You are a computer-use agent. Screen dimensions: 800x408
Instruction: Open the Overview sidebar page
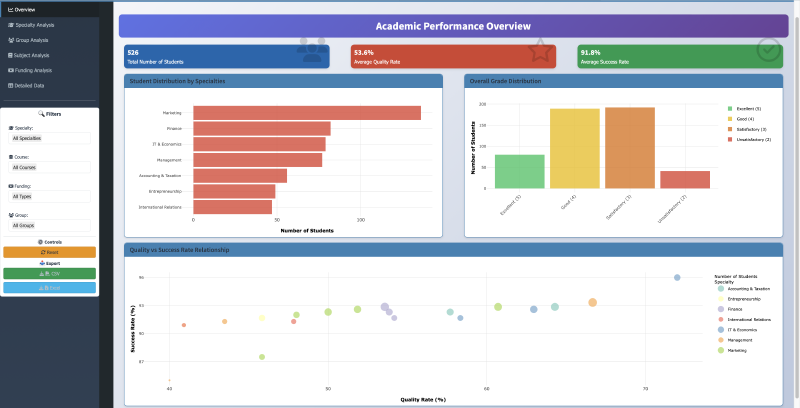coord(49,10)
